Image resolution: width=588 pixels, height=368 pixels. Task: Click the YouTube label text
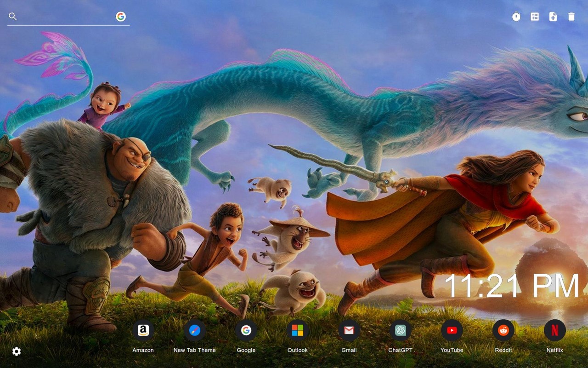[452, 350]
